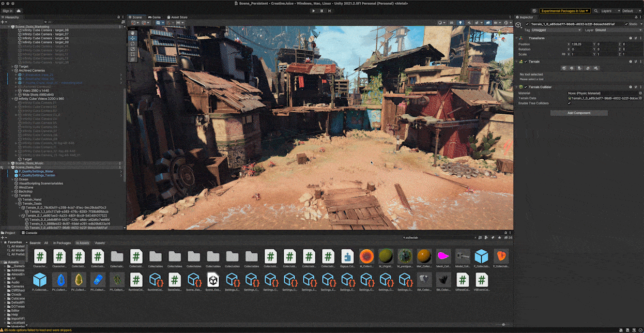Toggle Enable Tree Colliders checkbox
The image size is (644, 333).
[570, 103]
